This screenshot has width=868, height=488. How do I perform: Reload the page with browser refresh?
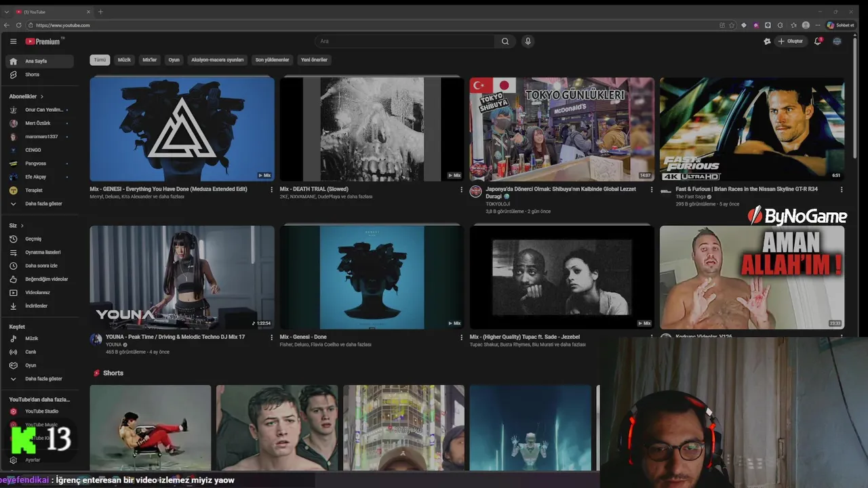19,25
